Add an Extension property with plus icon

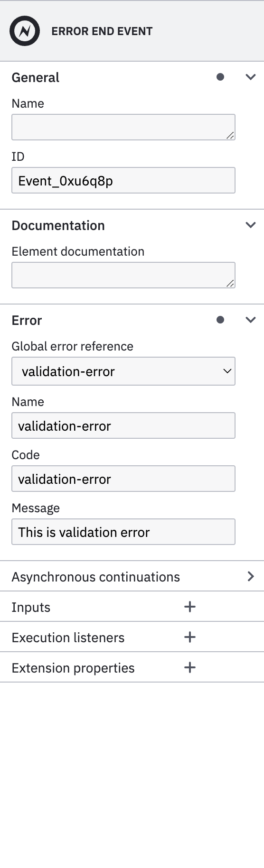[x=190, y=667]
